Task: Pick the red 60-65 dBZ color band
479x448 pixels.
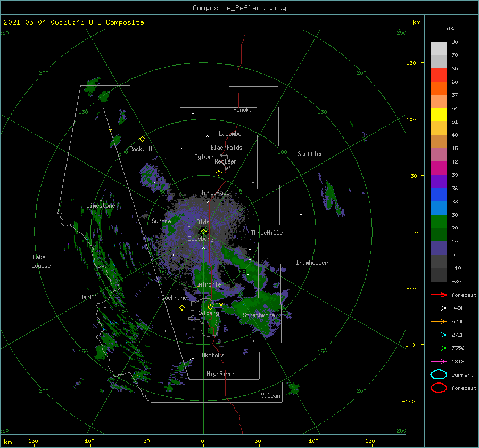Action: [x=439, y=75]
